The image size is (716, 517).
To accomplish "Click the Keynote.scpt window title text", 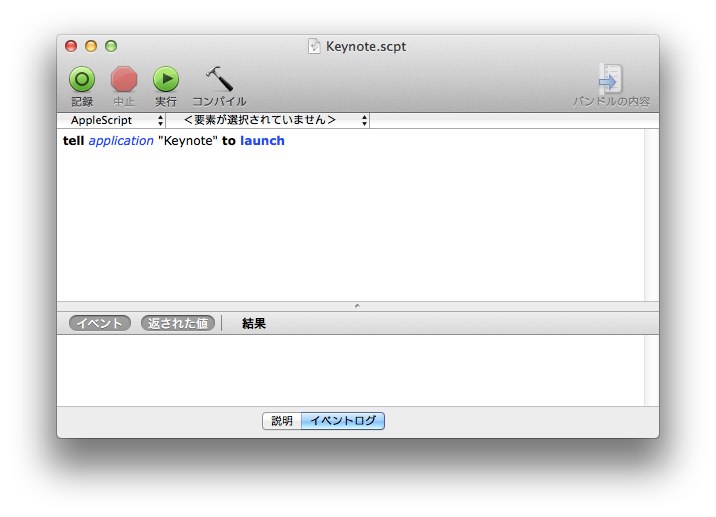I will pyautogui.click(x=366, y=46).
